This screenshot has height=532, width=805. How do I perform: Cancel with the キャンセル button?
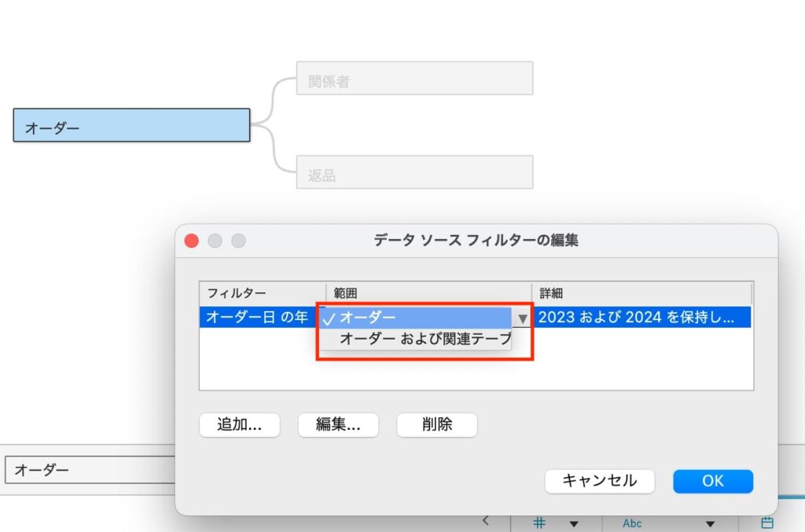coord(599,481)
